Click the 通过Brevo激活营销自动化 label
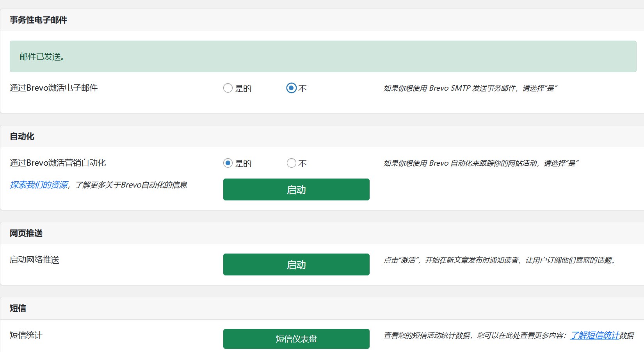This screenshot has width=644, height=352. click(58, 163)
